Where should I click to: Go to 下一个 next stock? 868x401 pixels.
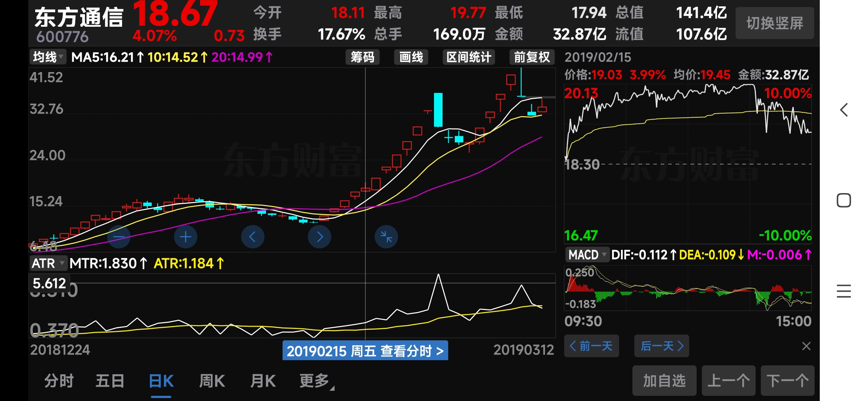coord(788,381)
